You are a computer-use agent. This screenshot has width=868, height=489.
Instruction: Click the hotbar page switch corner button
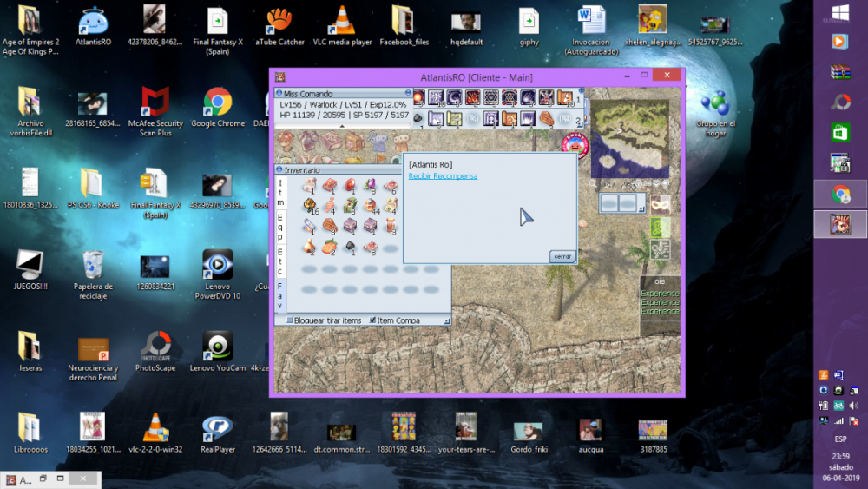pyautogui.click(x=579, y=124)
